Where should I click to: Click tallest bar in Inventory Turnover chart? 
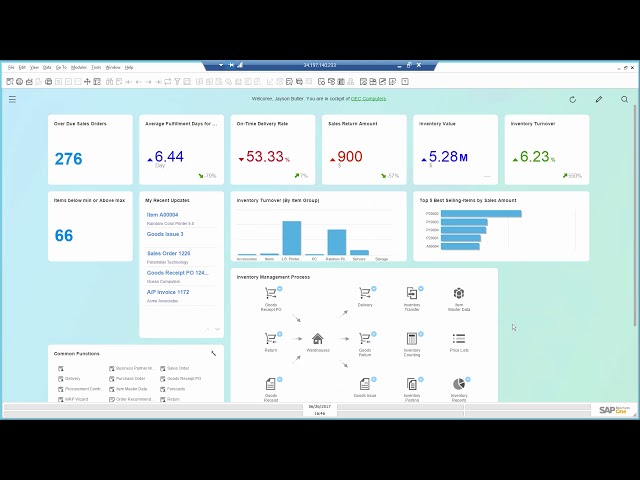click(x=291, y=238)
